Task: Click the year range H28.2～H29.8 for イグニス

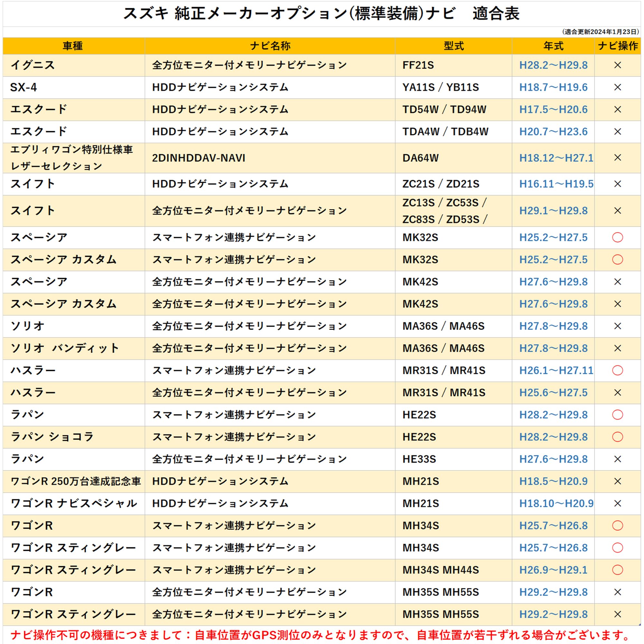Action: (553, 65)
